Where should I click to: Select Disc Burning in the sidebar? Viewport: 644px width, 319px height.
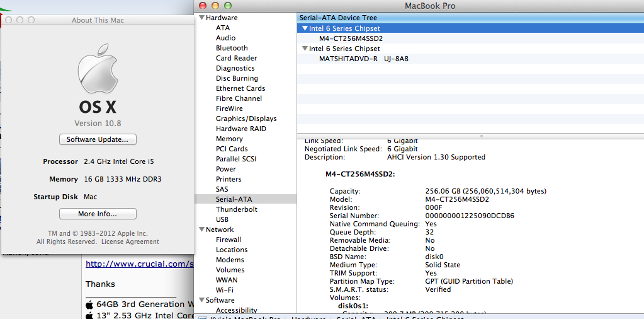[x=237, y=78]
